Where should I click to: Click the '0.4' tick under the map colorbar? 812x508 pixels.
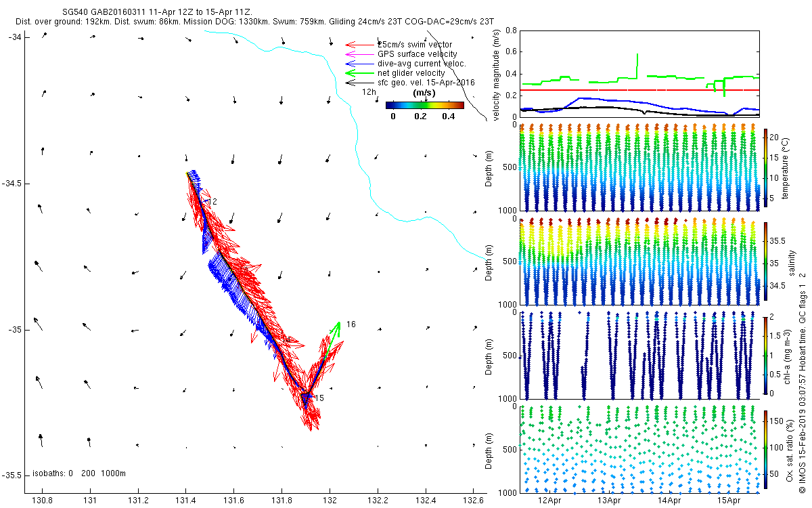tap(447, 116)
